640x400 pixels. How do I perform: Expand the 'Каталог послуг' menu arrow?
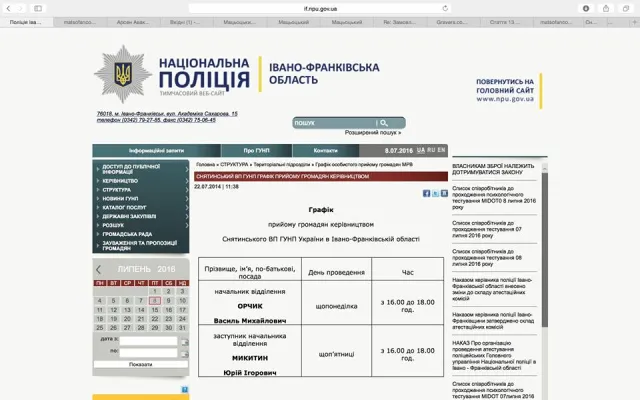187,207
